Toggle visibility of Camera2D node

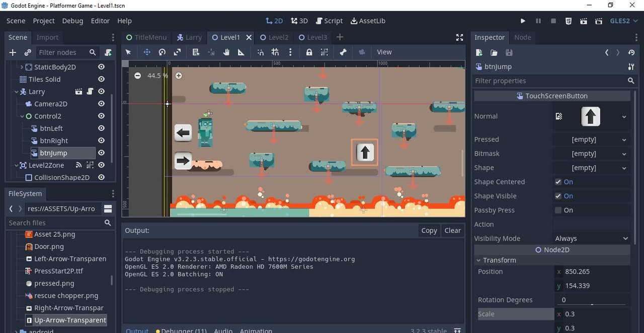tap(101, 104)
